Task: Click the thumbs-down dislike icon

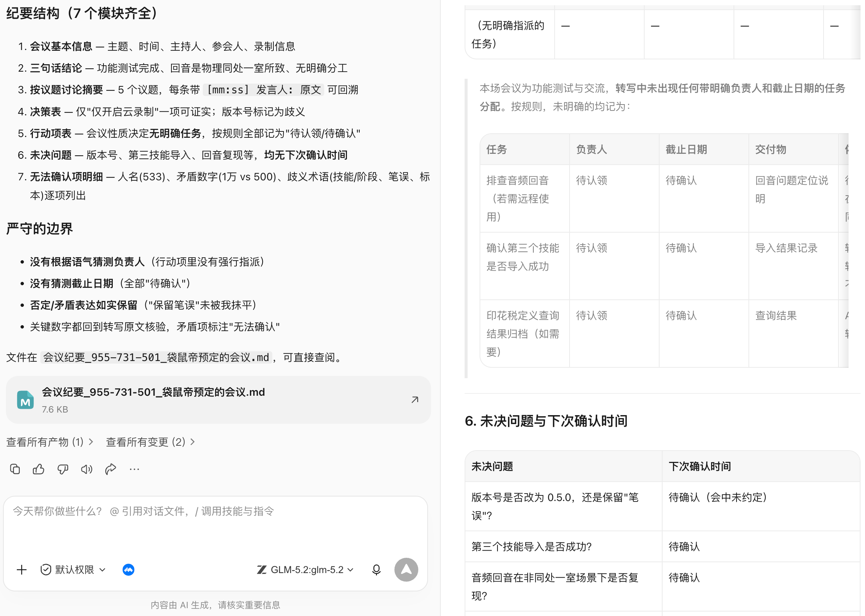Action: click(63, 469)
